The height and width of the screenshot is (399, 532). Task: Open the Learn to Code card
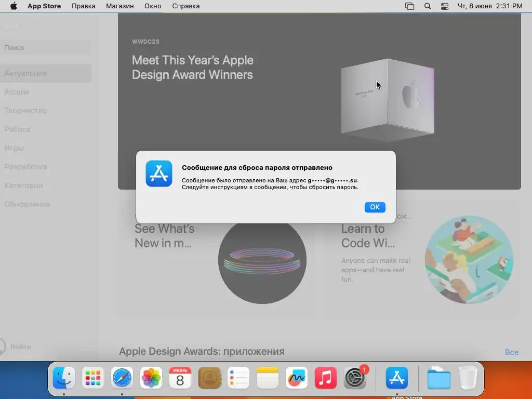422,260
